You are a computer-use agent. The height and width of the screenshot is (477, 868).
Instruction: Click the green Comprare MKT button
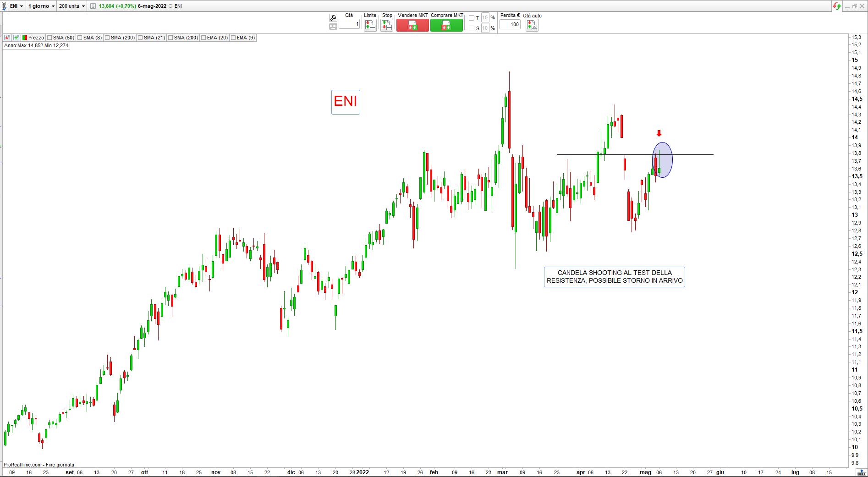(x=446, y=26)
